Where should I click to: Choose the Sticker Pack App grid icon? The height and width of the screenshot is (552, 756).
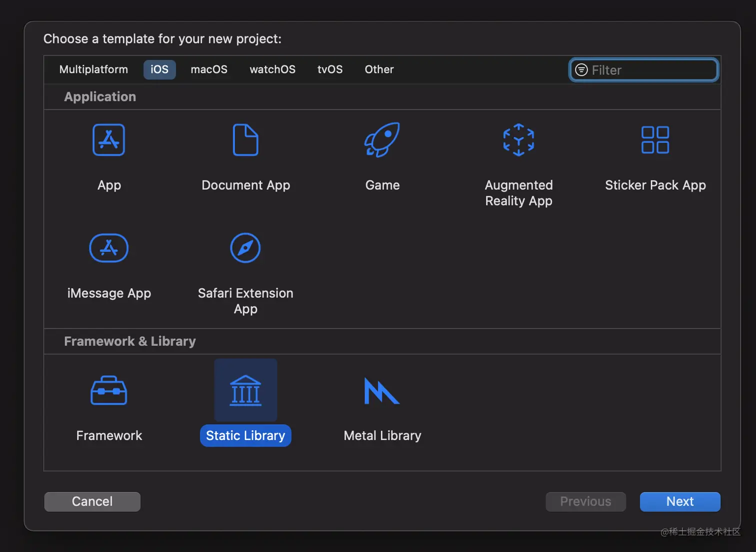pos(655,140)
